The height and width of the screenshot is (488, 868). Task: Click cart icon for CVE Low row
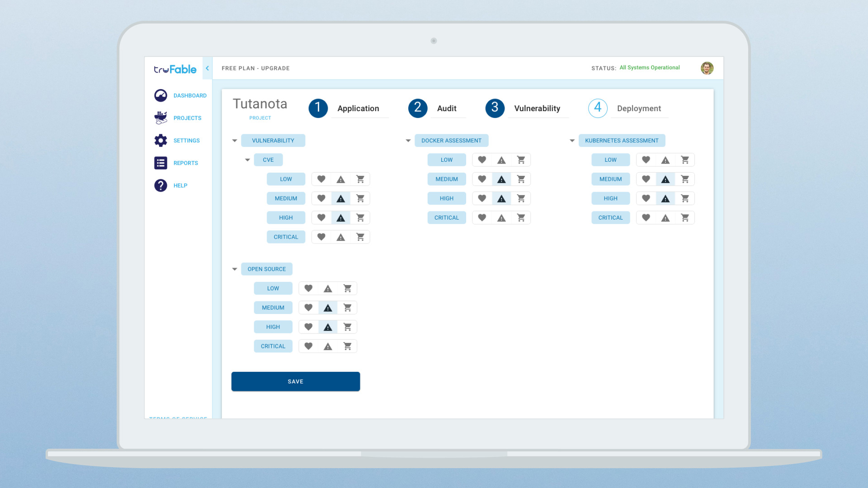click(x=360, y=179)
